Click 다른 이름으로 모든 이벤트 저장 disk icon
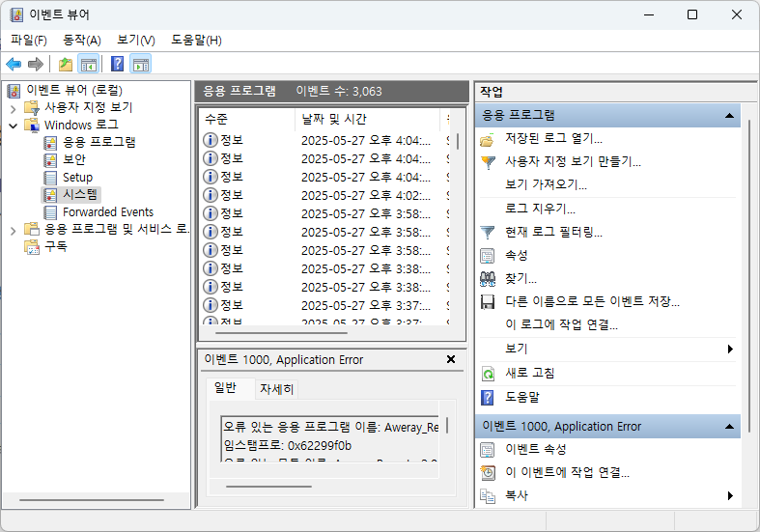760x532 pixels. (487, 302)
